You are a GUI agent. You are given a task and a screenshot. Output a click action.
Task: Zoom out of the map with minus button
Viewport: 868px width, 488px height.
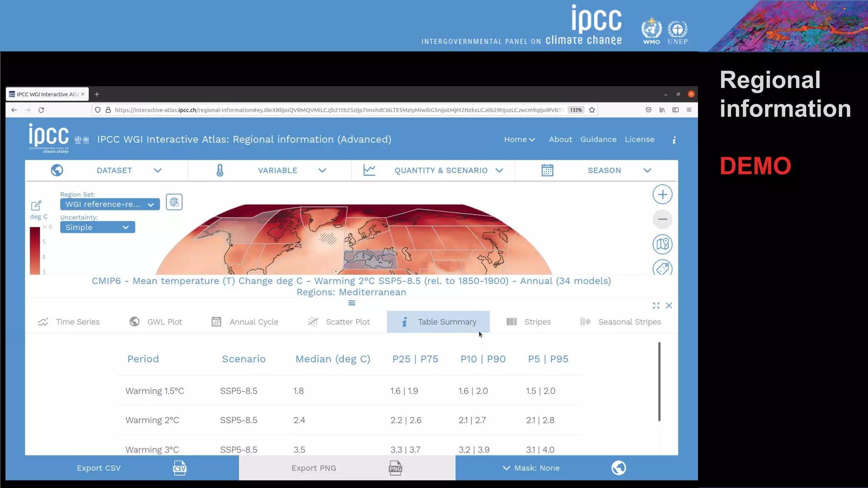click(x=662, y=219)
